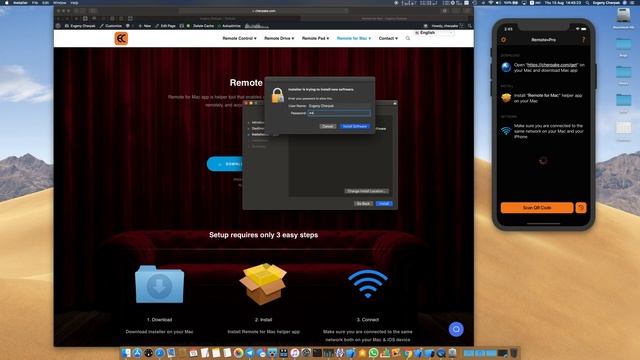Click Cancel in the authentication dialog
Image resolution: width=640 pixels, height=360 pixels.
(327, 127)
